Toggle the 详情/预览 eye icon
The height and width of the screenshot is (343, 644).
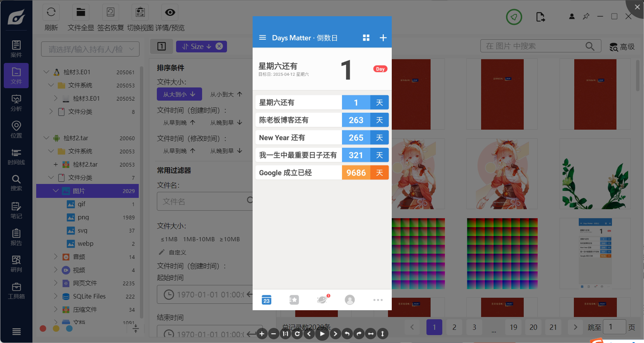click(170, 12)
